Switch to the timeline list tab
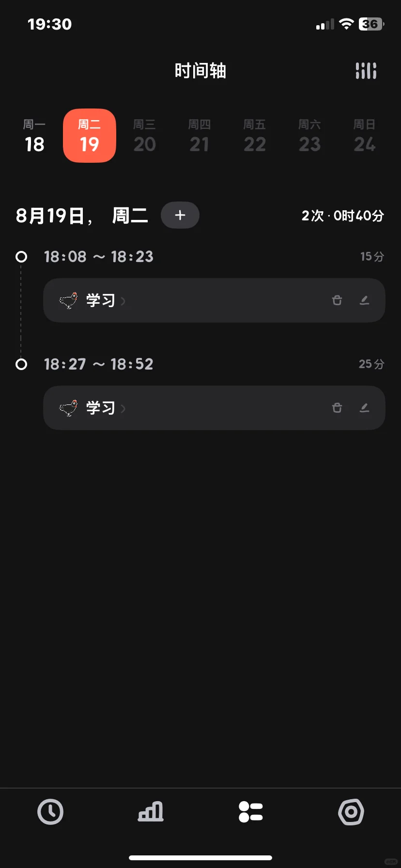The height and width of the screenshot is (868, 401). tap(251, 812)
